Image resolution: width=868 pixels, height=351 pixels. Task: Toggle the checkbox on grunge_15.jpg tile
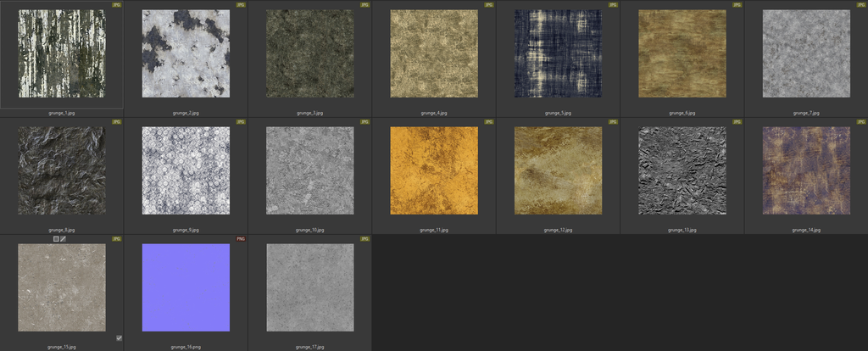tap(119, 337)
